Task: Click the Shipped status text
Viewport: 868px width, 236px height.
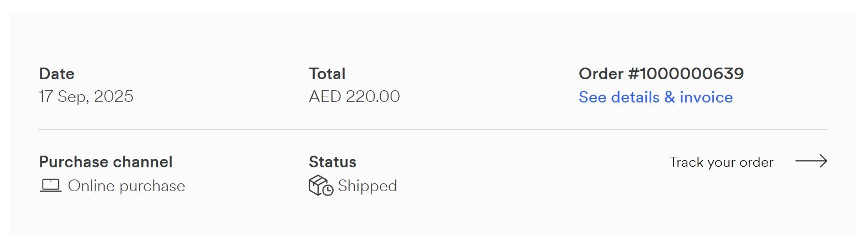Action: (x=367, y=186)
